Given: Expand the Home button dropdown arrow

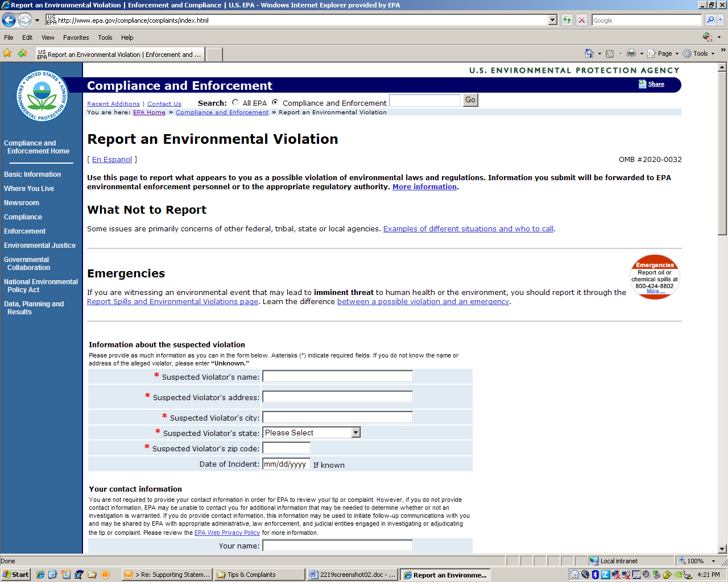Looking at the screenshot, I should click(x=599, y=53).
